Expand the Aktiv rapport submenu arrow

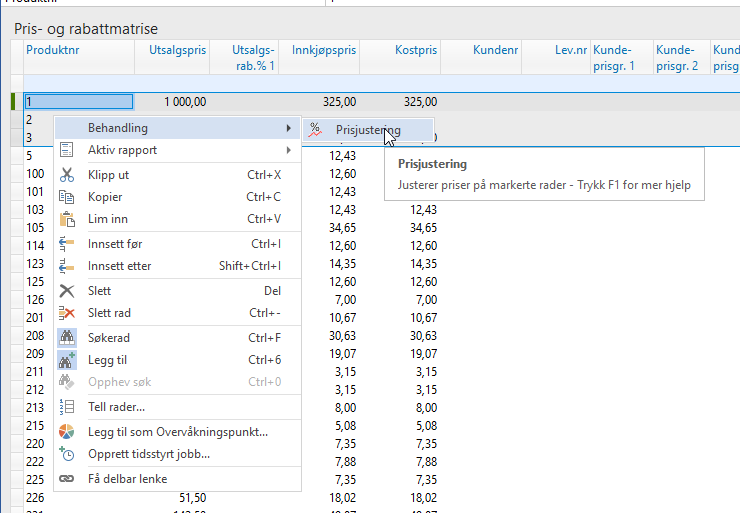click(x=288, y=150)
